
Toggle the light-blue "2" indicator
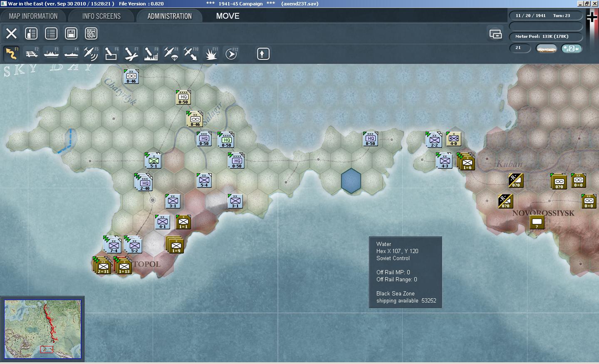point(572,48)
